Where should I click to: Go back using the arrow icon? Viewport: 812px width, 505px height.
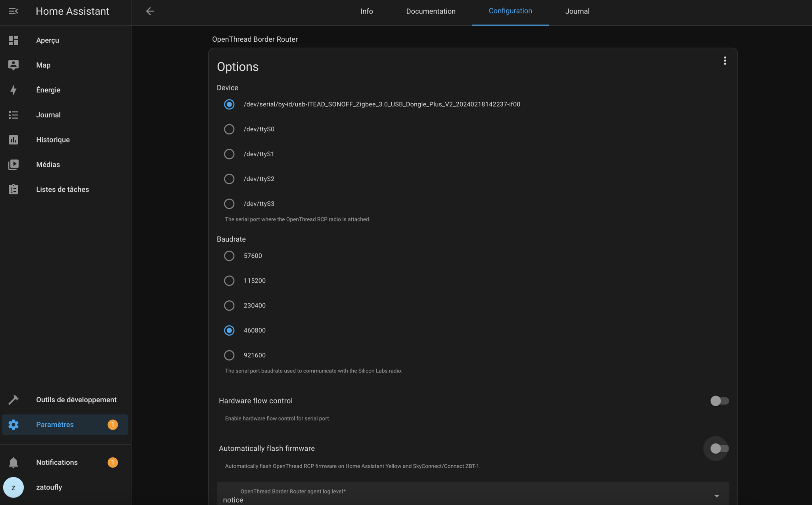pyautogui.click(x=150, y=11)
